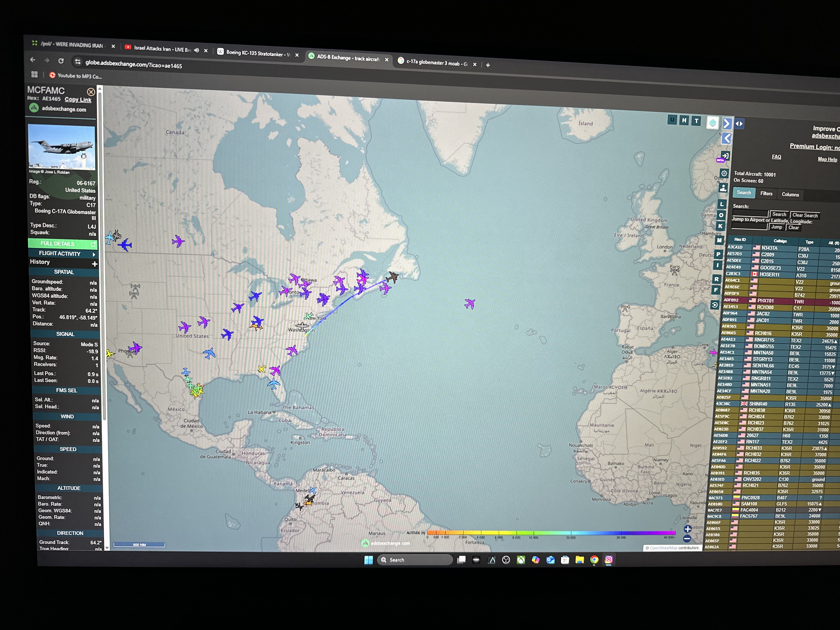Image resolution: width=840 pixels, height=630 pixels.
Task: Click the aircraft Search text field
Action: click(x=750, y=213)
